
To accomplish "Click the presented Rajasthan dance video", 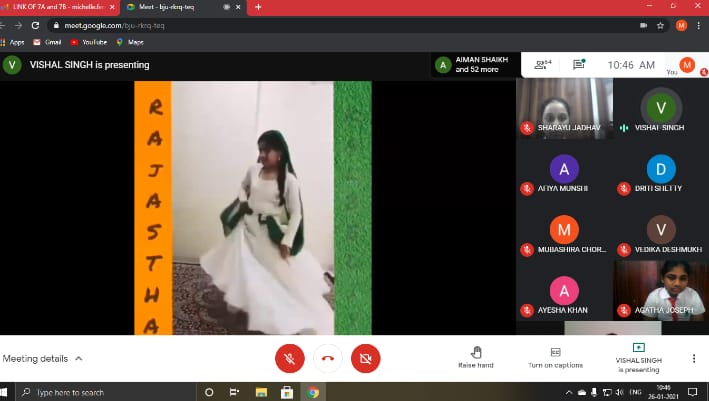I will pyautogui.click(x=253, y=208).
